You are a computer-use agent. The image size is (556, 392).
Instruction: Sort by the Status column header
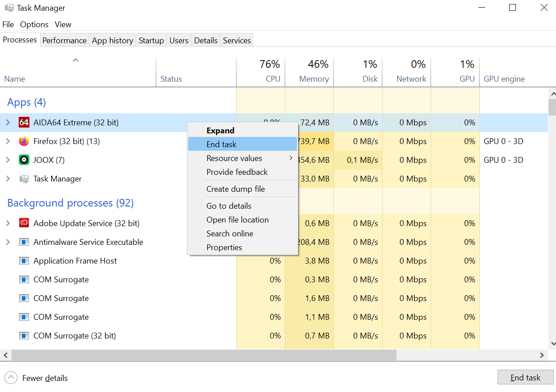click(196, 72)
